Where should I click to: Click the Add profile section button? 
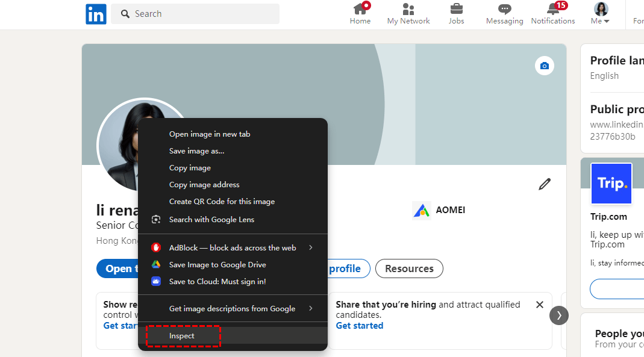[x=349, y=269]
